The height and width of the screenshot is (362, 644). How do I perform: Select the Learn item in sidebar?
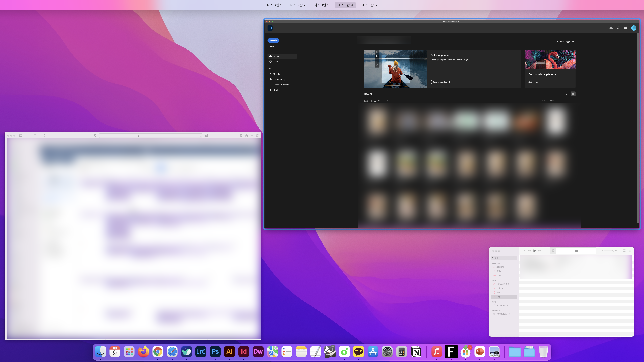276,62
